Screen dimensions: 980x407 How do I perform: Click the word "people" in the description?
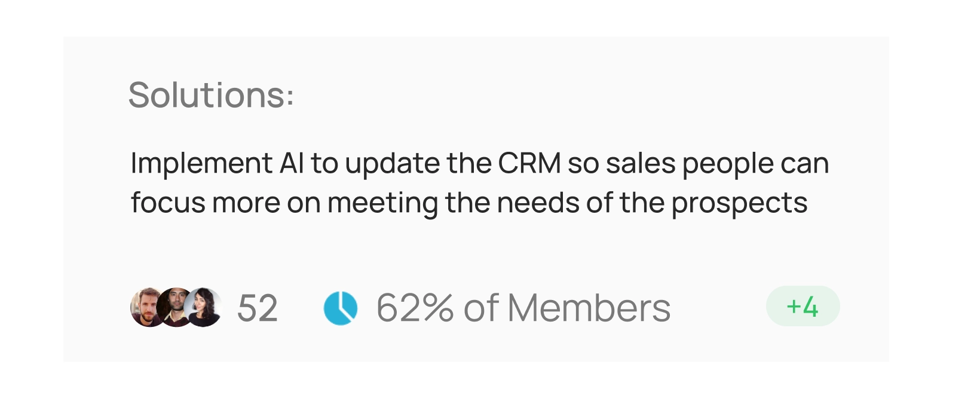tap(728, 163)
